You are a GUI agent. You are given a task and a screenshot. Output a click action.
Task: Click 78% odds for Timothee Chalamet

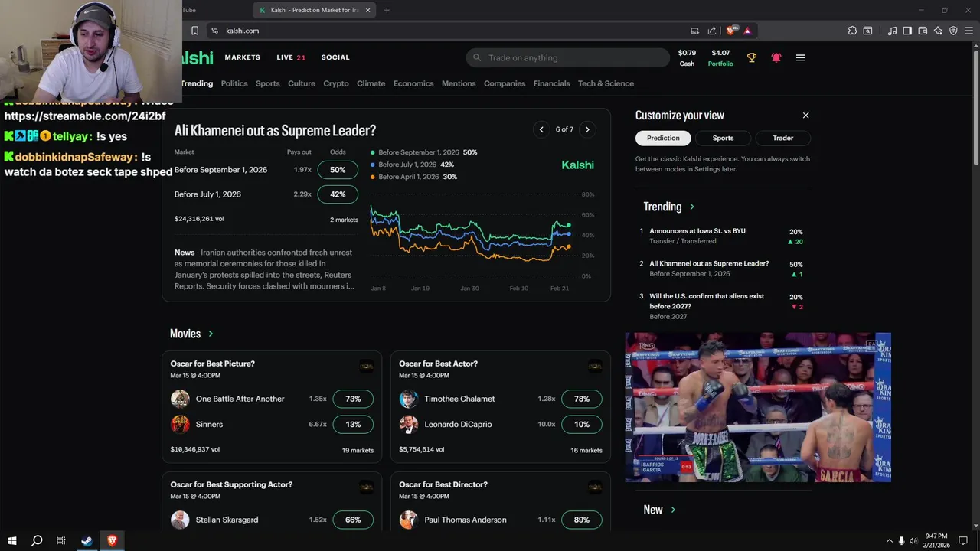[582, 399]
